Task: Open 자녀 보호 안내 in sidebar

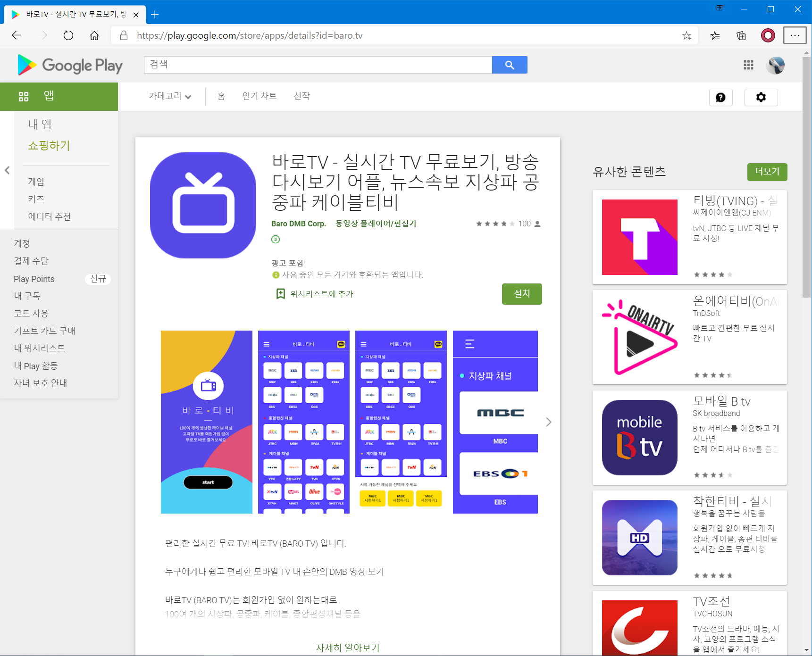Action: coord(41,383)
